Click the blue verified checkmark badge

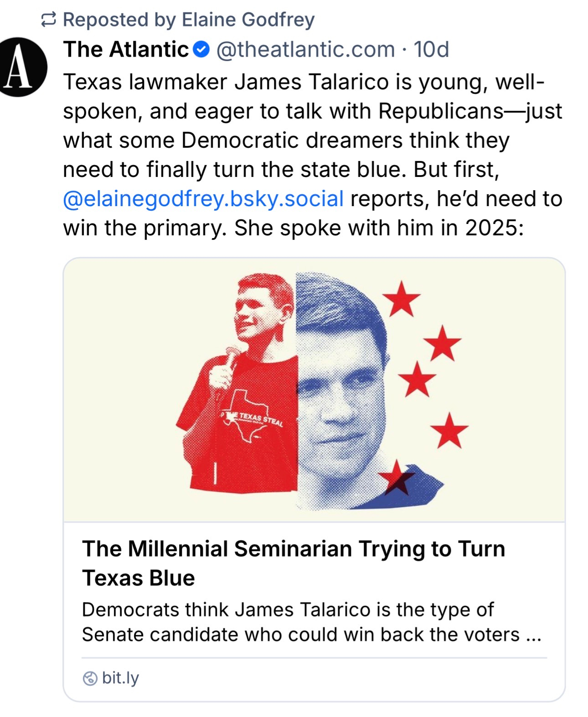(201, 49)
